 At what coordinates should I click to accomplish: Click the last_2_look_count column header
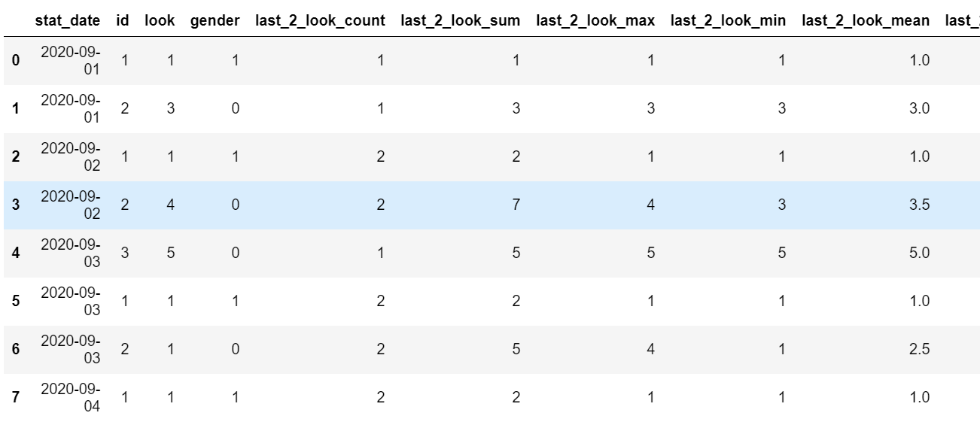(x=321, y=20)
